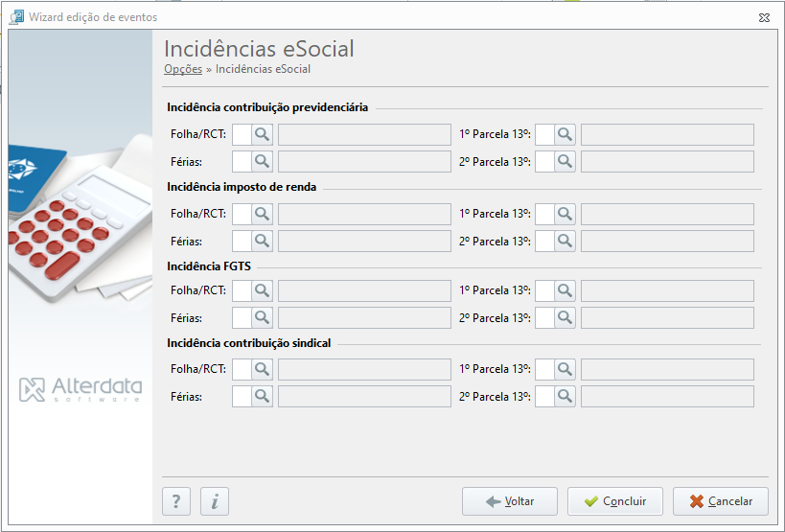Image resolution: width=785 pixels, height=532 pixels.
Task: Focus Férias code field in Incidência FGTS
Action: [242, 318]
